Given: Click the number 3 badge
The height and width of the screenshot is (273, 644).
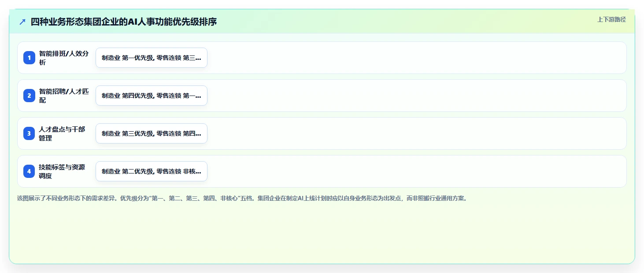Looking at the screenshot, I should (x=29, y=133).
